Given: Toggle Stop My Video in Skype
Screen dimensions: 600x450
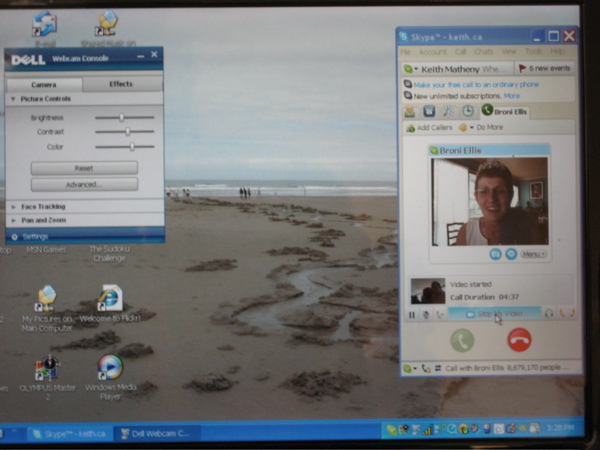Looking at the screenshot, I should pyautogui.click(x=494, y=314).
